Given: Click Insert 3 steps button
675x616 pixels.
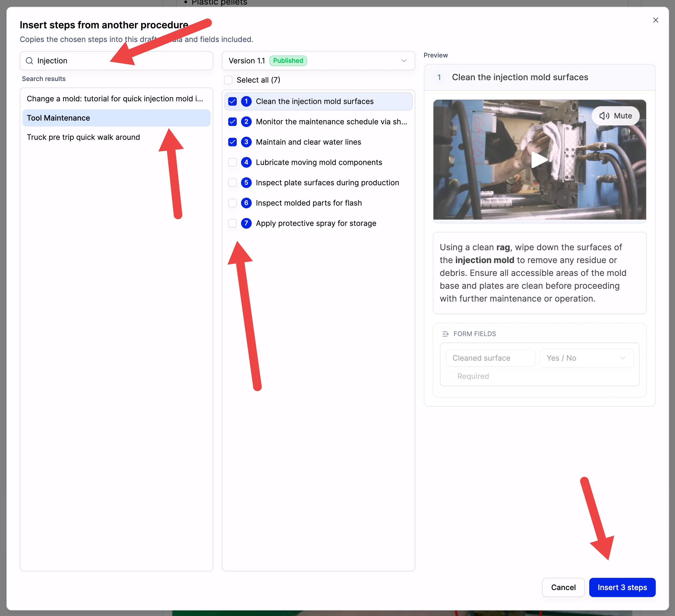Looking at the screenshot, I should [622, 588].
